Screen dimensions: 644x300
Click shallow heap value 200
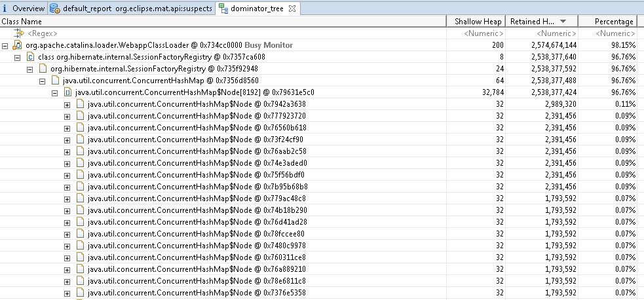[x=498, y=45]
